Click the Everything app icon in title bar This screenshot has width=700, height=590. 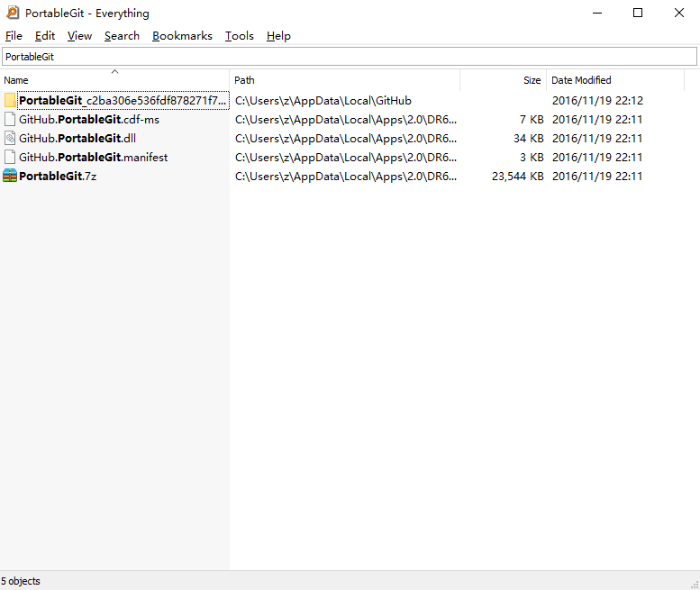(13, 13)
